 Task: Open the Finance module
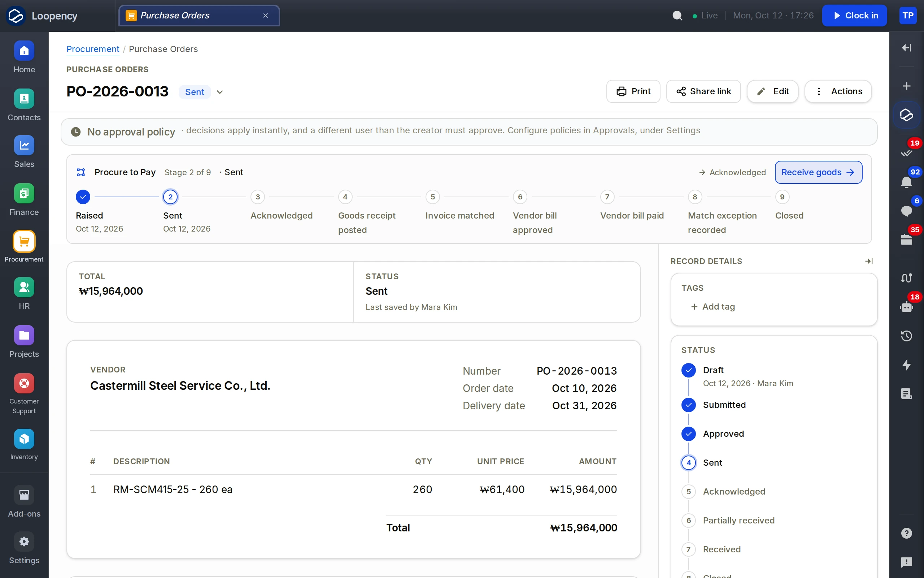[x=24, y=200]
